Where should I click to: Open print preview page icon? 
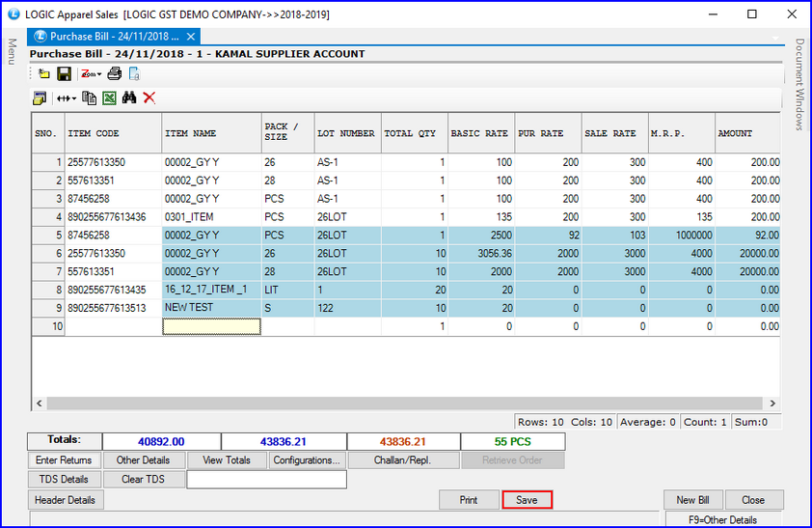(134, 74)
